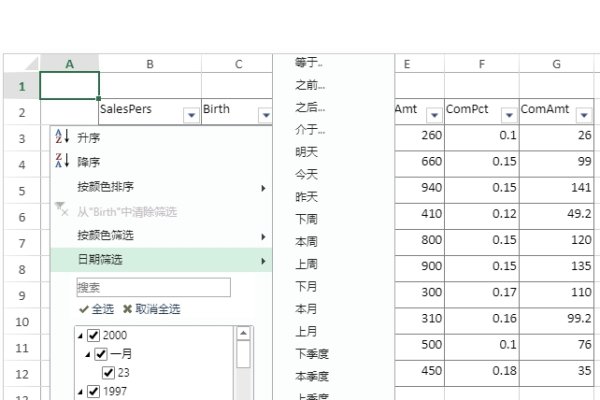This screenshot has height=400, width=600.
Task: Filter by 本周
Action: pos(306,242)
